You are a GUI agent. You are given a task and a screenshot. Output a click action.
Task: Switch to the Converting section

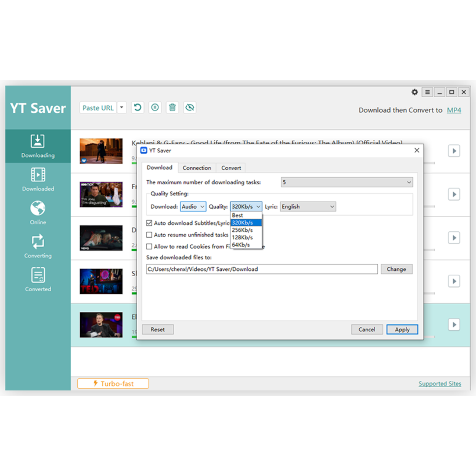pyautogui.click(x=38, y=246)
